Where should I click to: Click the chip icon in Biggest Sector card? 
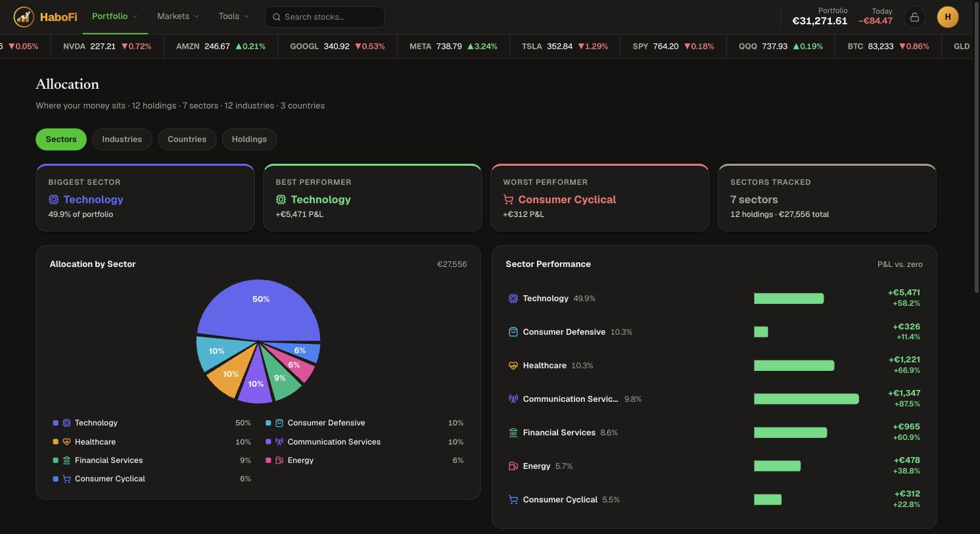pyautogui.click(x=53, y=199)
